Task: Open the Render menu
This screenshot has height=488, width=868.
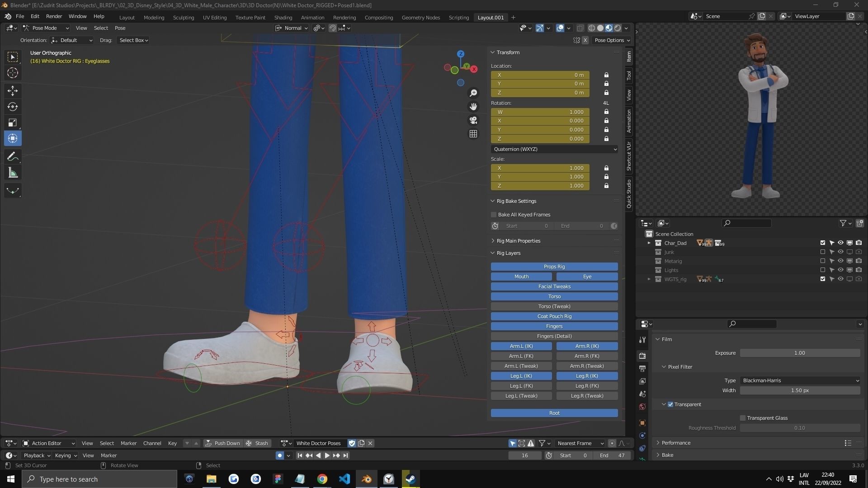Action: 54,16
